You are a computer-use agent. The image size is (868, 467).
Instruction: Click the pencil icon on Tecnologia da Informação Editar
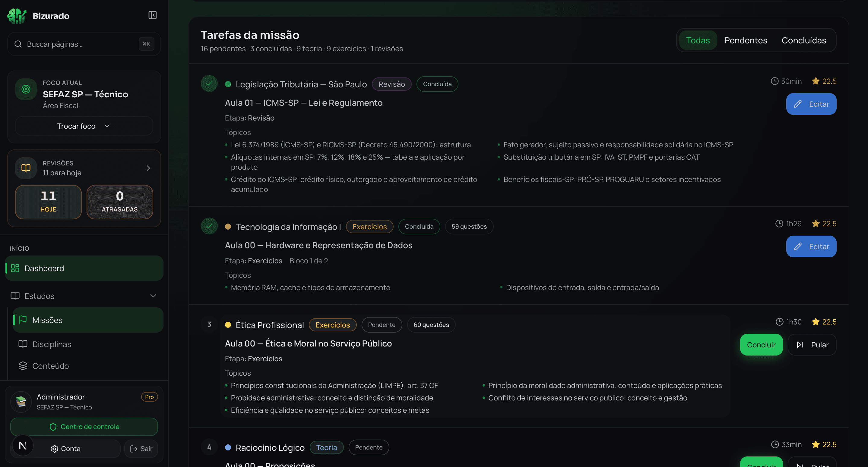click(797, 246)
